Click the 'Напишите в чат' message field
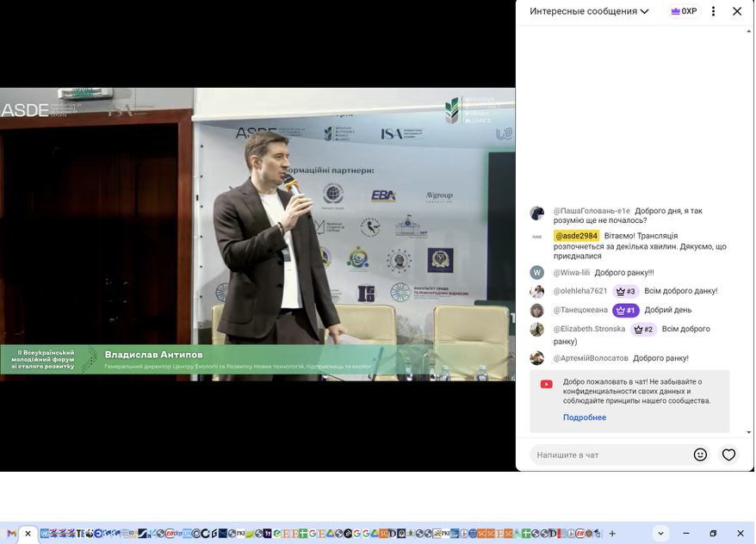This screenshot has height=544, width=756. click(610, 454)
